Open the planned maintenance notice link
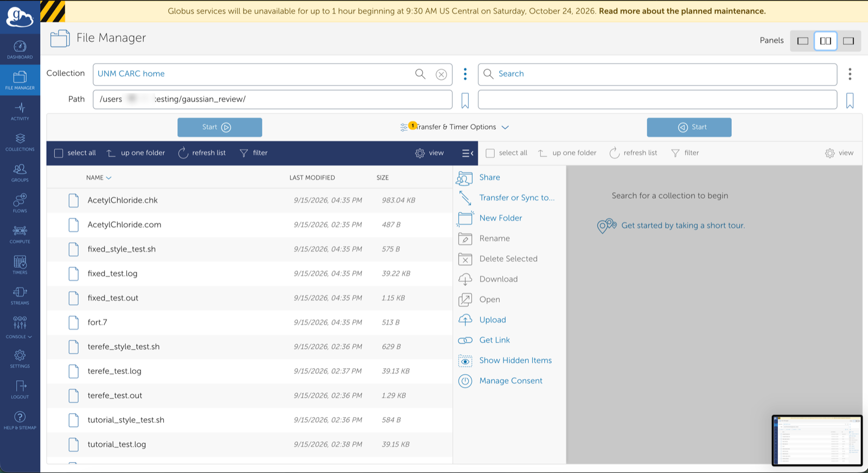 tap(682, 11)
